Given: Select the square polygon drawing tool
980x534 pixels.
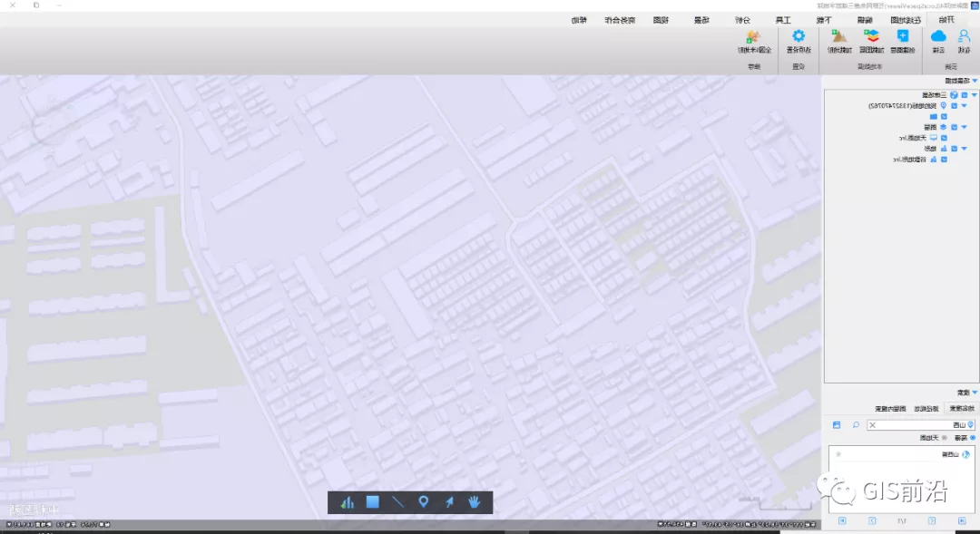Looking at the screenshot, I should coord(373,502).
